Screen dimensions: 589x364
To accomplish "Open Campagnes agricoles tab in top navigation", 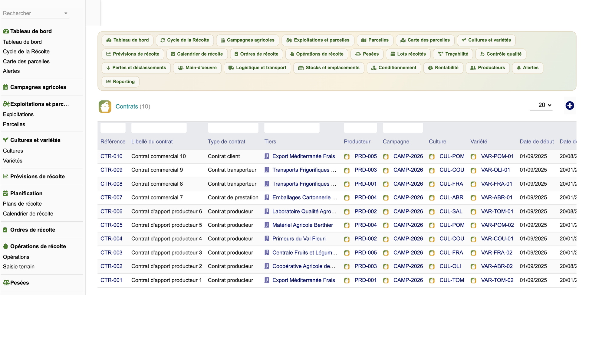I will point(248,40).
